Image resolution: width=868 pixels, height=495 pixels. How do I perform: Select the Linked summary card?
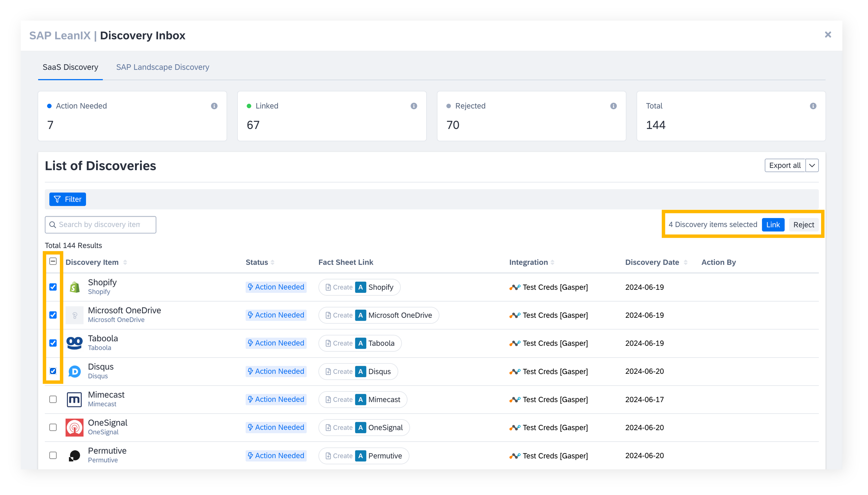click(332, 116)
